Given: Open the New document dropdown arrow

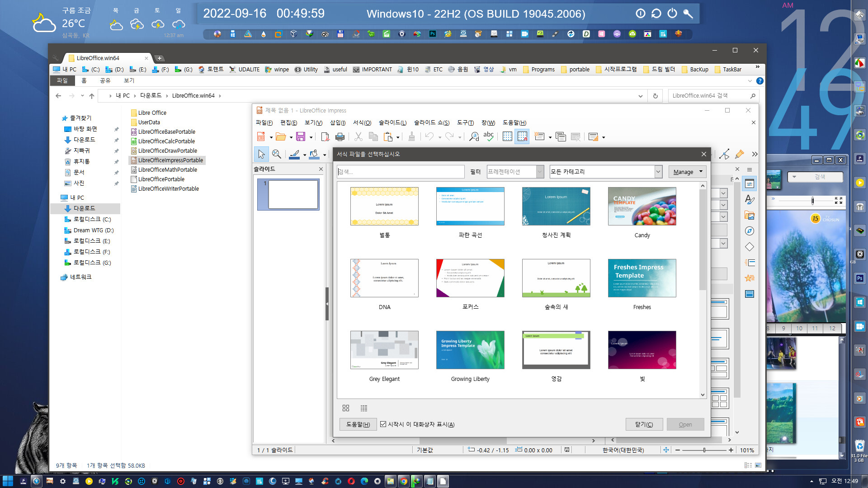Looking at the screenshot, I should pos(271,137).
